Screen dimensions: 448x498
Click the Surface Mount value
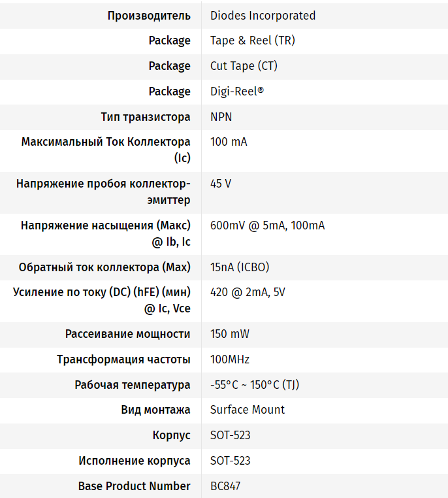pos(248,410)
